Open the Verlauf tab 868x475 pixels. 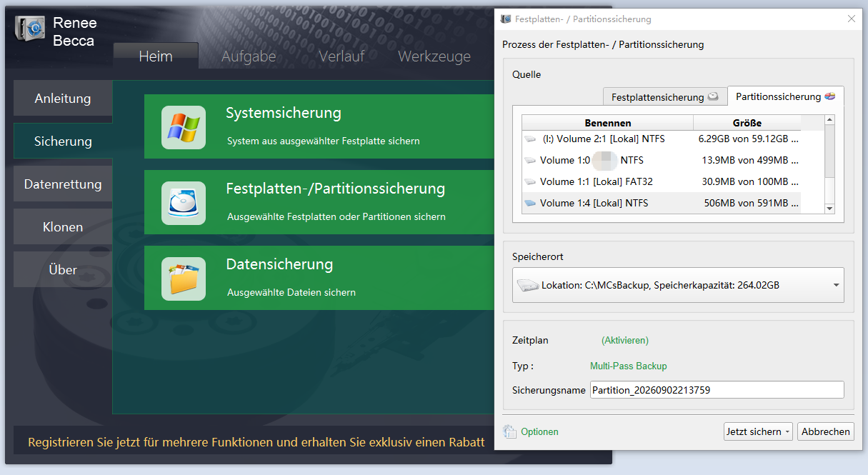coord(341,56)
